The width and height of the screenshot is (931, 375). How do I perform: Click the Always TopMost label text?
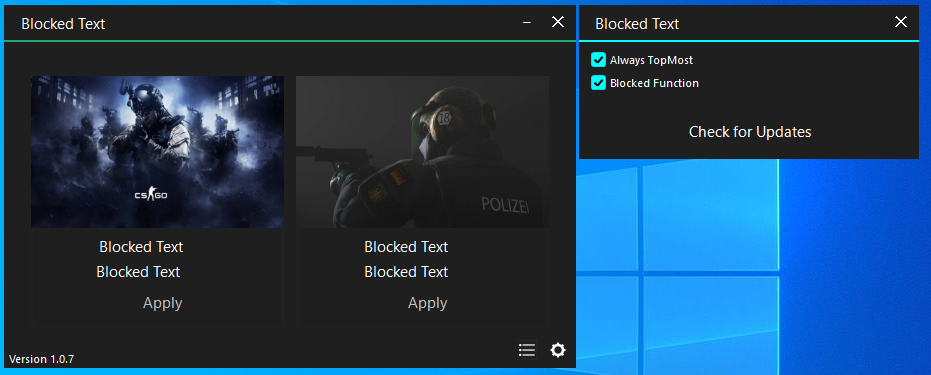(651, 60)
